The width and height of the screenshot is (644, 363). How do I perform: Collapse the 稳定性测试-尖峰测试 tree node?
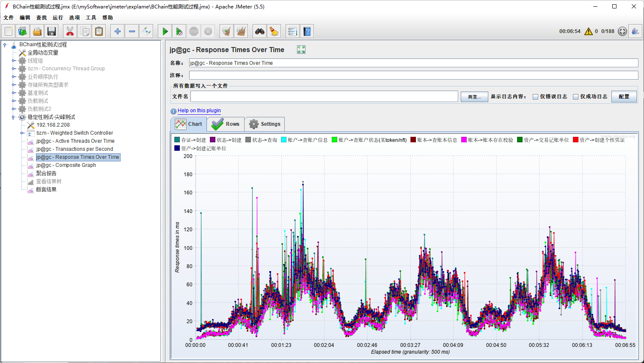point(14,117)
